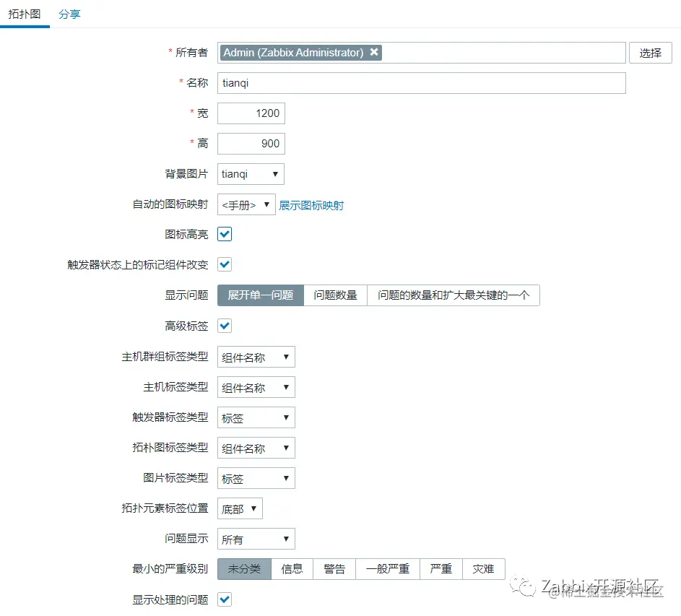Disable the 高级标签 checkbox
The image size is (681, 616).
click(x=224, y=326)
